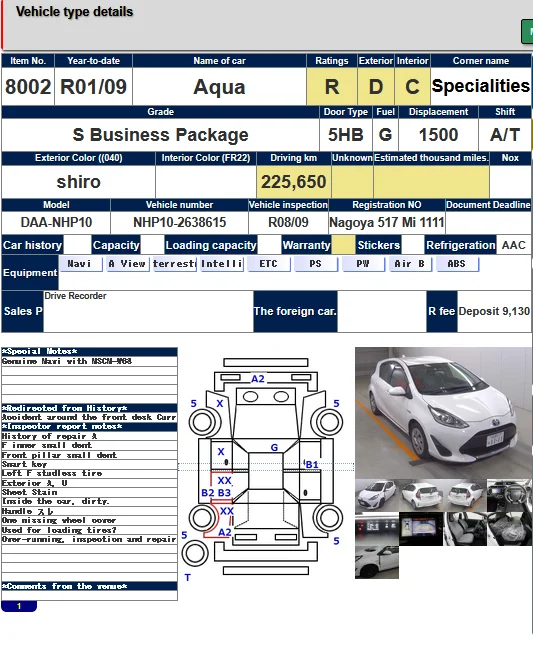Open the plastic-covered rear seat thumbnail
The image size is (533, 672).
point(509,529)
